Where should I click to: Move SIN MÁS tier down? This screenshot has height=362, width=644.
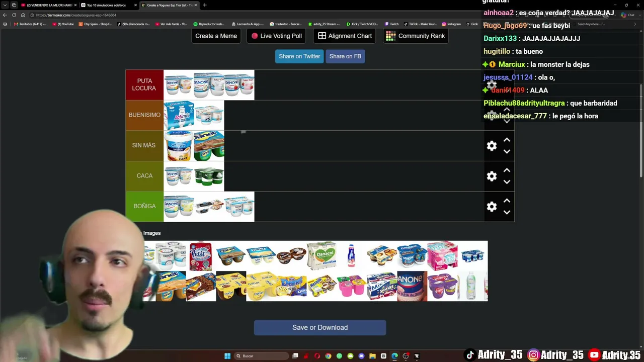pos(507,151)
